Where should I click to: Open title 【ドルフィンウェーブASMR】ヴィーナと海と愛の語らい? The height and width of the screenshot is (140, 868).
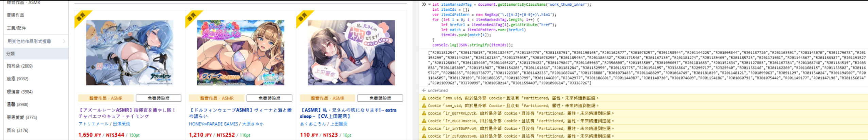click(x=240, y=113)
